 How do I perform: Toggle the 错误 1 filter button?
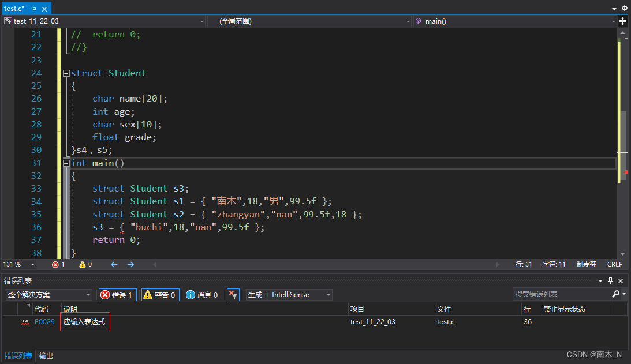[x=118, y=295]
